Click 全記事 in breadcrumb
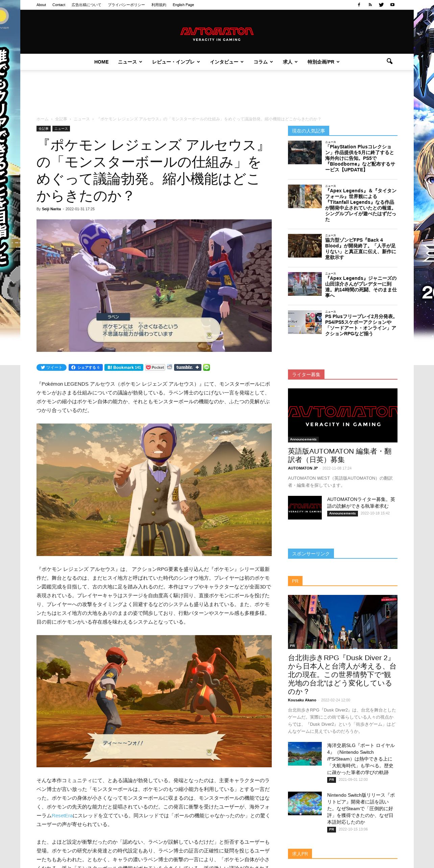Screen dimensions: 434x868 click(x=61, y=119)
